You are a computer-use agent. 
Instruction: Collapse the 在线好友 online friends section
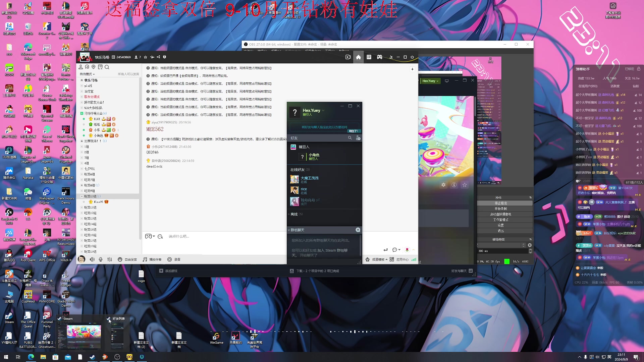click(300, 170)
